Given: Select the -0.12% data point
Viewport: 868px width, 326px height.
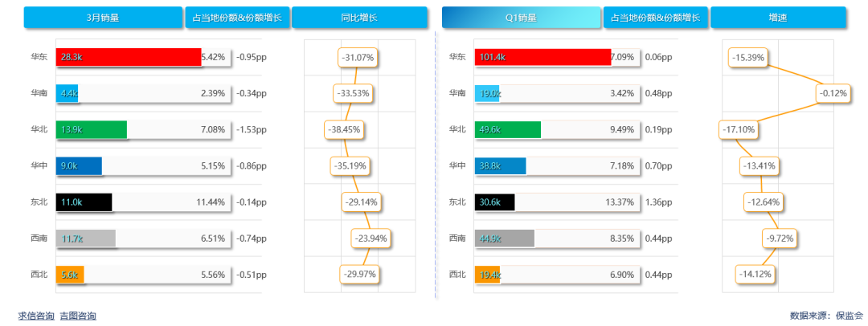Looking at the screenshot, I should coord(834,94).
